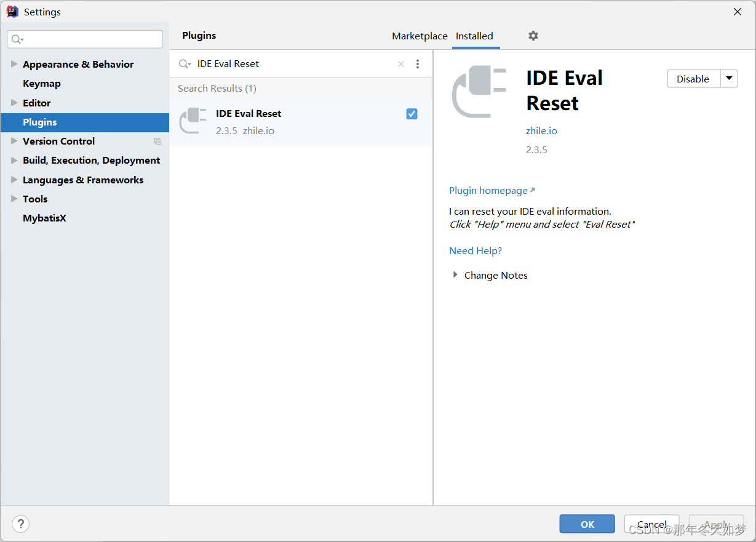Click the help question mark button
The image size is (756, 542).
pyautogui.click(x=20, y=524)
